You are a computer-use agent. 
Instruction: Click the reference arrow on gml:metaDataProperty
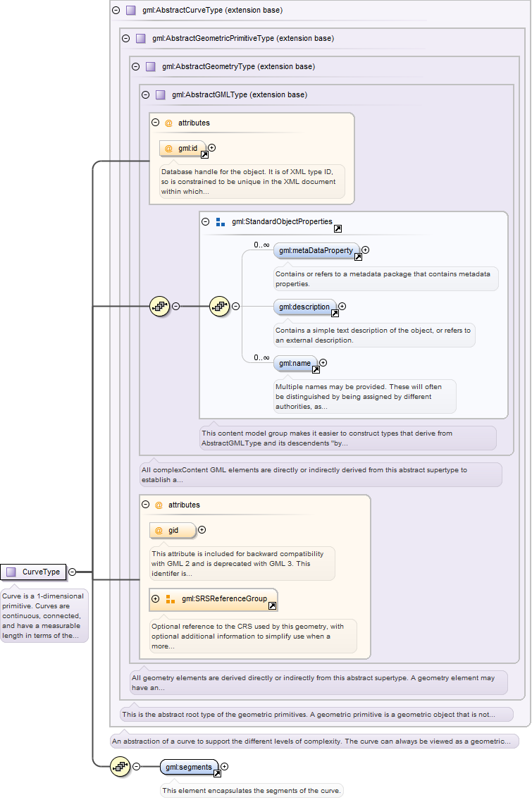tap(358, 257)
